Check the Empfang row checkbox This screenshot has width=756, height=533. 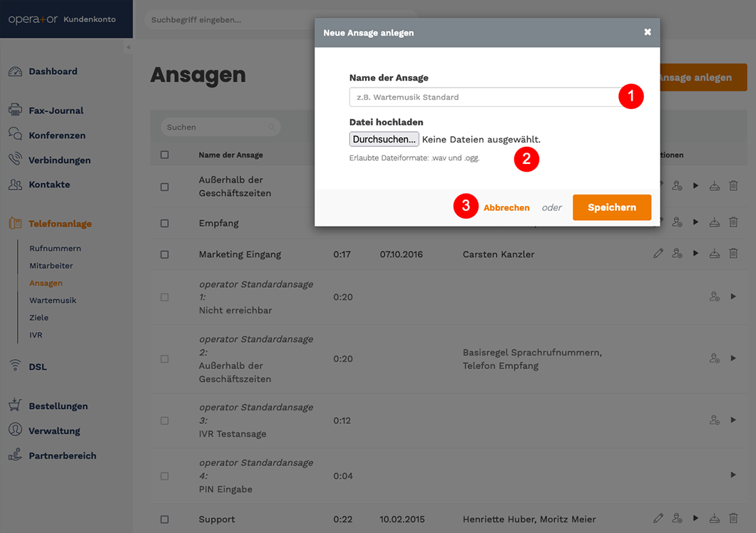tap(165, 223)
